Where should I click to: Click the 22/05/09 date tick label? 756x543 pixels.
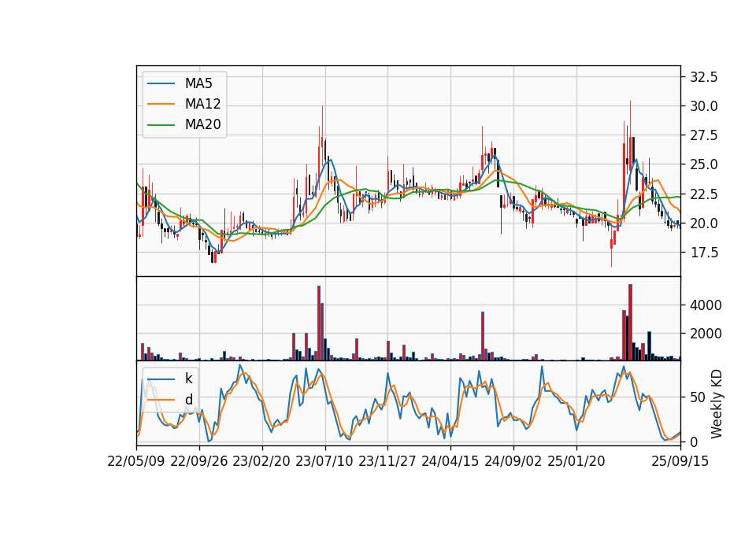136,461
